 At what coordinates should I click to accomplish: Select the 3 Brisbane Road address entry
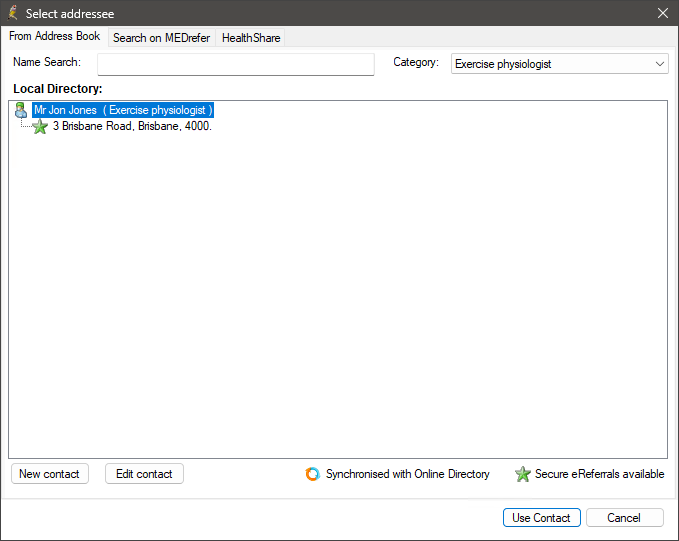132,127
